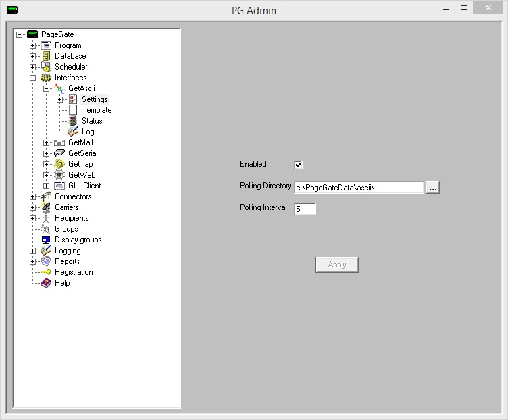Browse for polling directory with ... button
The height and width of the screenshot is (420, 508).
[433, 188]
